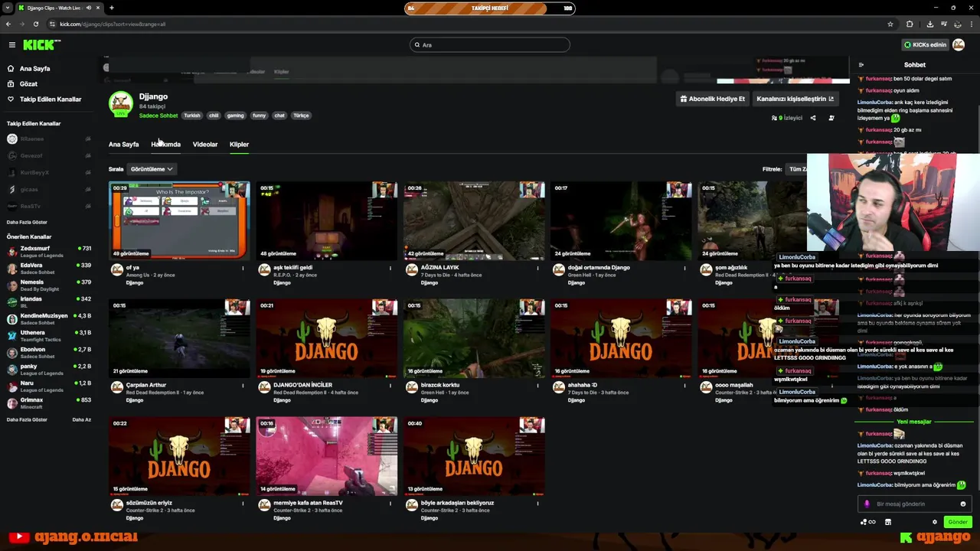Open options menu of 'AĞZINA LAYIK' clip
The width and height of the screenshot is (980, 551).
coord(537,268)
